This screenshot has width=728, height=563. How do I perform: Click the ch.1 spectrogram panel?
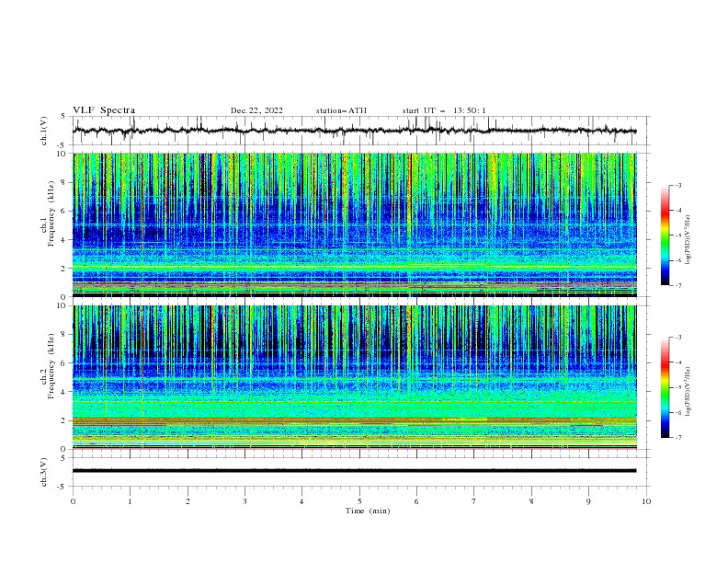pyautogui.click(x=355, y=224)
